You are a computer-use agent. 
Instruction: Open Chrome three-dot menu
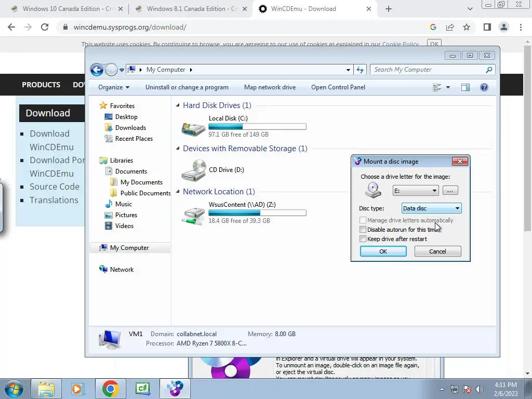(521, 27)
